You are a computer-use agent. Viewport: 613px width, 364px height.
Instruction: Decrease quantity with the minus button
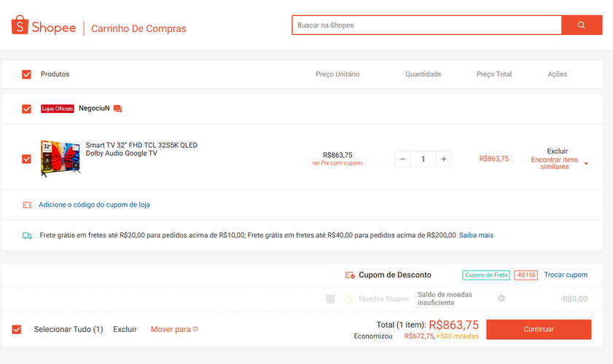(x=402, y=159)
